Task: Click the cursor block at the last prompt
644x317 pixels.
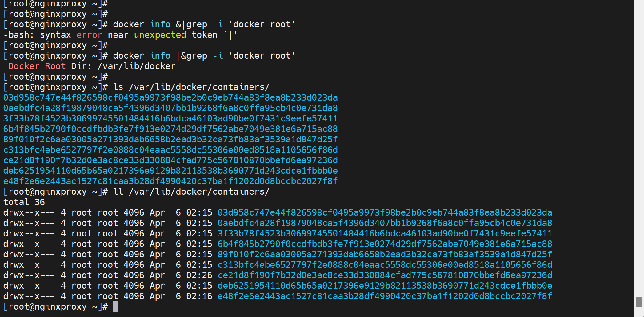Action: coord(115,307)
